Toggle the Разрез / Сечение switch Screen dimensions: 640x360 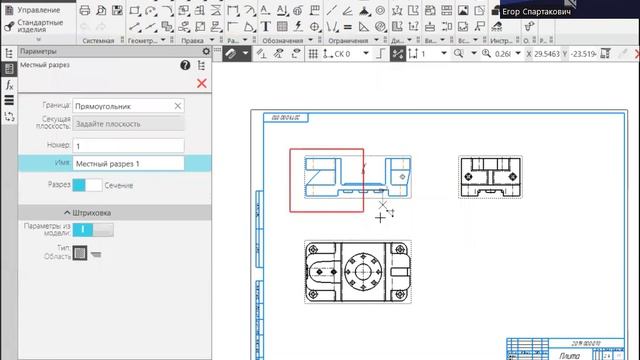87,185
